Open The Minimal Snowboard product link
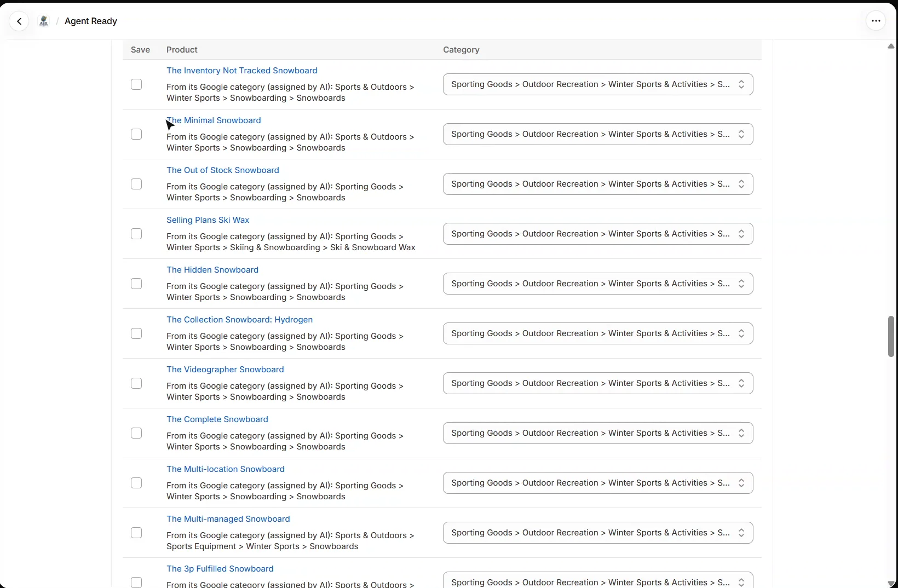 pyautogui.click(x=214, y=120)
